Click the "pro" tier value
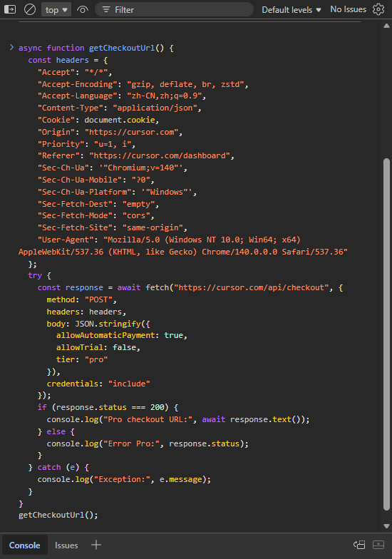 point(96,359)
